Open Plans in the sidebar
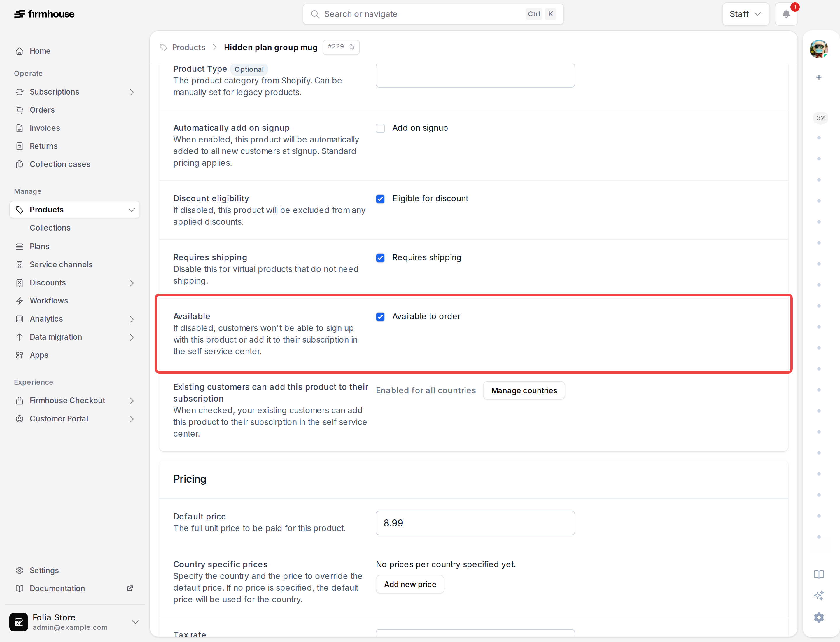Viewport: 840px width, 642px height. [x=74, y=247]
